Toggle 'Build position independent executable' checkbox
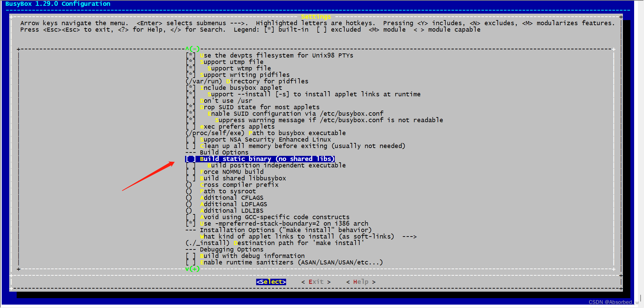The image size is (644, 308). pos(191,165)
